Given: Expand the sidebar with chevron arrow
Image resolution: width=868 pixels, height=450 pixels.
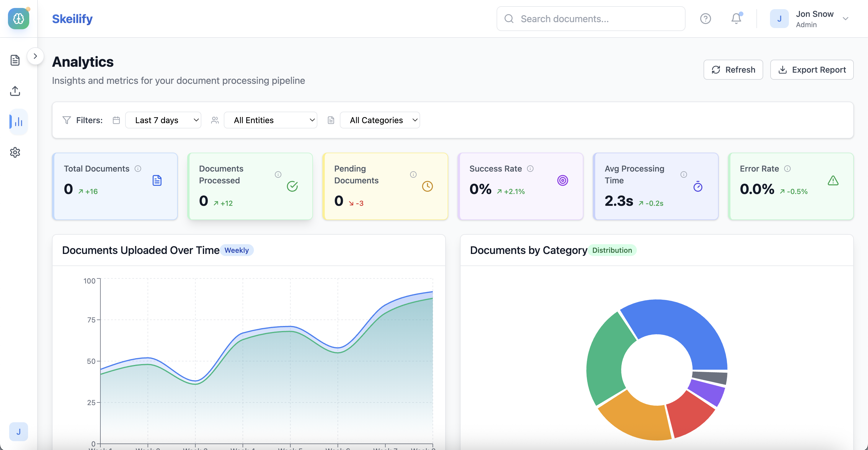Looking at the screenshot, I should pyautogui.click(x=35, y=56).
